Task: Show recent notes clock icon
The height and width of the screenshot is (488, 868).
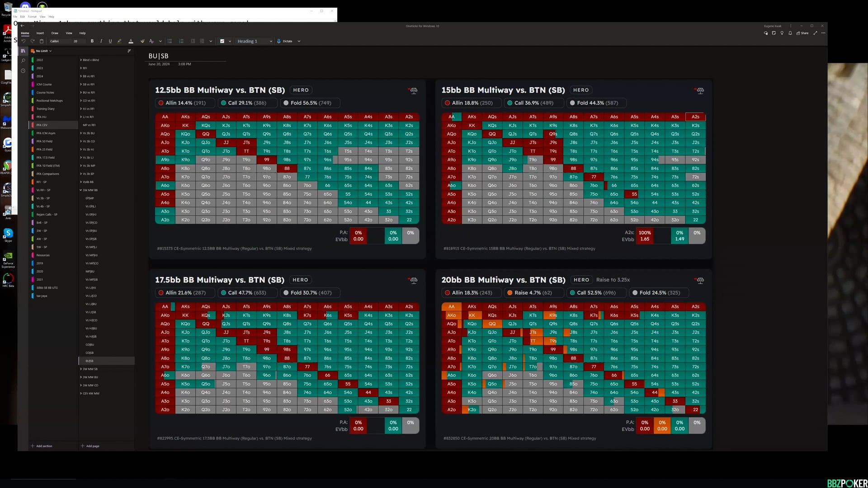Action: click(x=23, y=70)
